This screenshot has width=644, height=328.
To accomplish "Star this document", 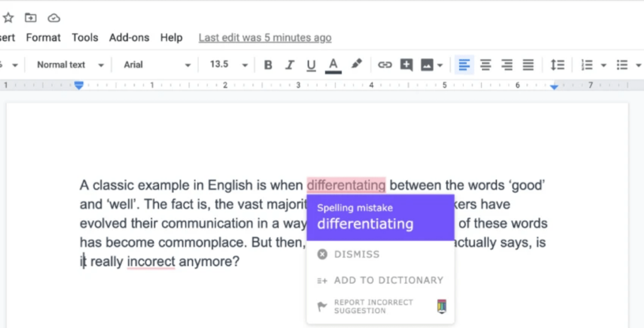I will click(8, 18).
